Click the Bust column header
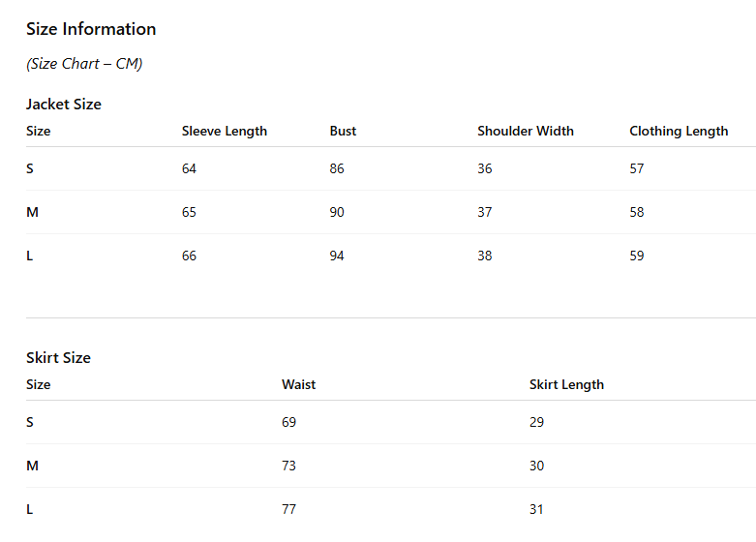The height and width of the screenshot is (542, 756). (x=343, y=132)
